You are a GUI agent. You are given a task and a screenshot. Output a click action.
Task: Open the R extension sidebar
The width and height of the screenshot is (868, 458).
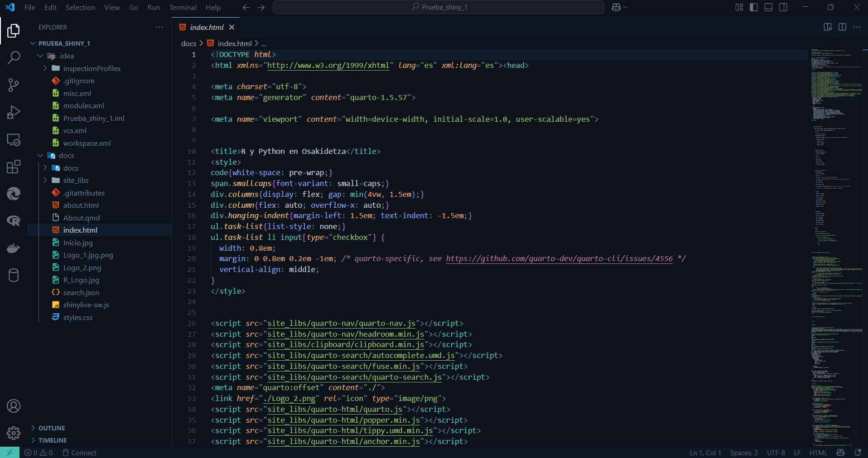click(x=14, y=221)
